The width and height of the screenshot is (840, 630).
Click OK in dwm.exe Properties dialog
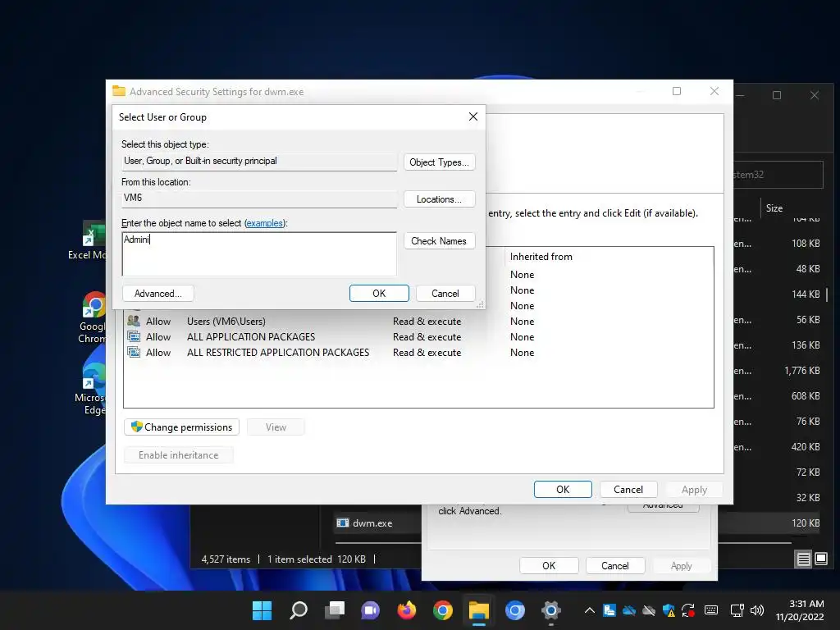point(549,566)
